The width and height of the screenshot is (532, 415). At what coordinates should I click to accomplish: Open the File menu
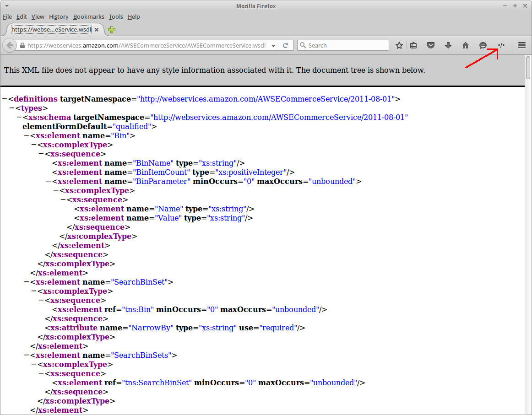pos(7,16)
